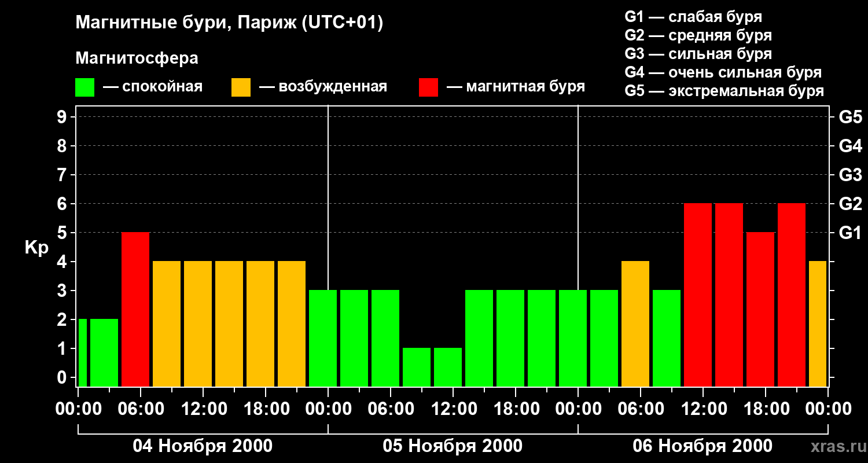The height and width of the screenshot is (463, 868).
Task: Click the red Kp 5 bar on 04 Ноября
Action: pyautogui.click(x=135, y=309)
